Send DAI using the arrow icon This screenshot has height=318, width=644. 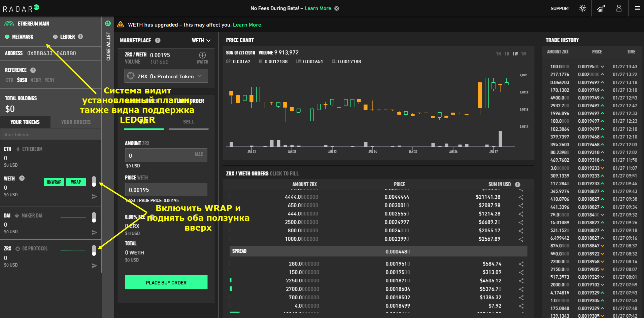coord(95,232)
